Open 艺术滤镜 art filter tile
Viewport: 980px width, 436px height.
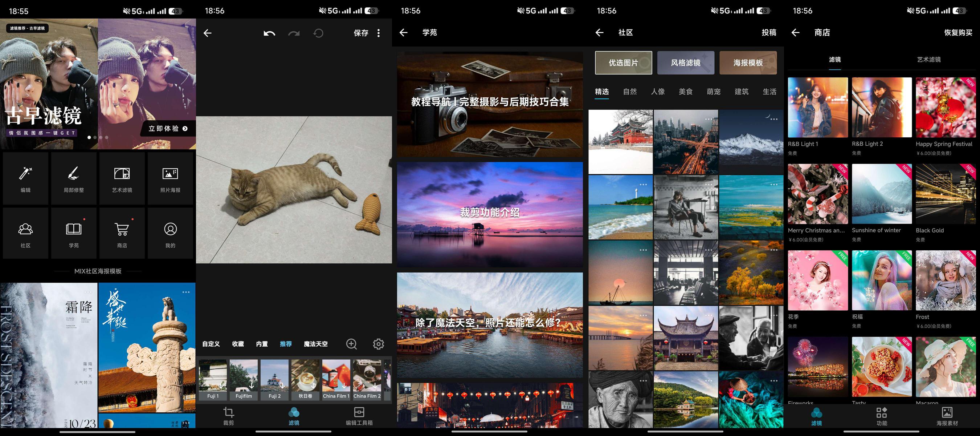coord(122,178)
